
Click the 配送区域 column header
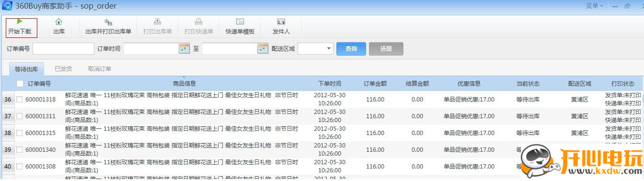[x=580, y=83]
